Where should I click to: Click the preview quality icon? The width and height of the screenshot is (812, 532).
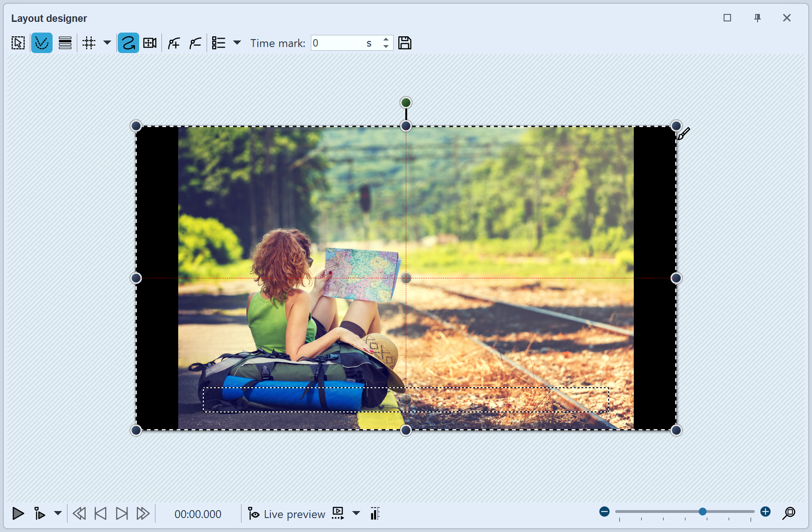pos(375,514)
